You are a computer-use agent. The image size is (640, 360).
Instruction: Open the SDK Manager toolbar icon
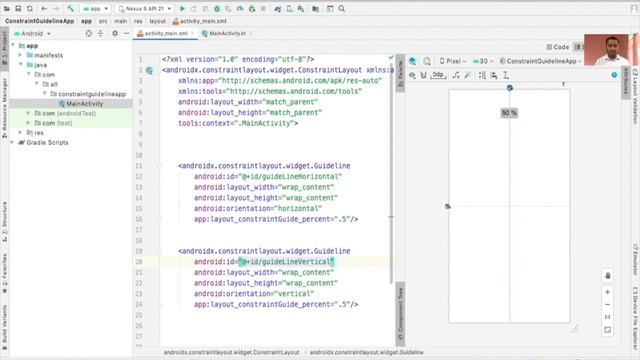pyautogui.click(x=301, y=9)
